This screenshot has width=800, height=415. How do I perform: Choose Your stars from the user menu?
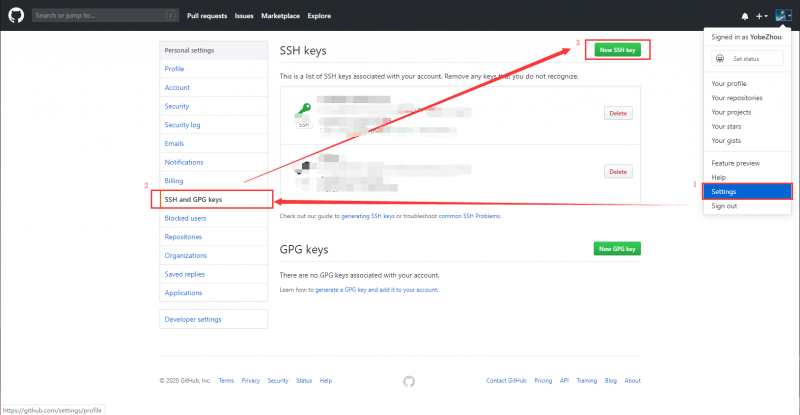[x=747, y=126]
